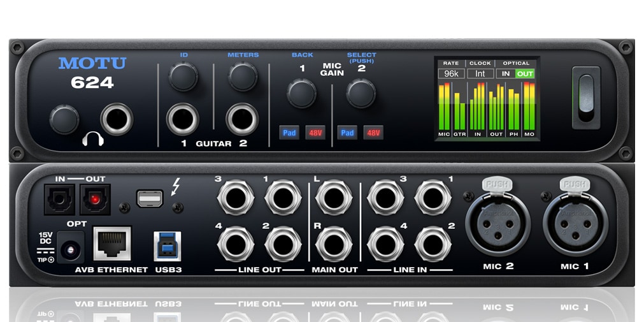Image resolution: width=644 pixels, height=322 pixels.
Task: Click the MIC 1 XLR connector
Action: point(575,224)
